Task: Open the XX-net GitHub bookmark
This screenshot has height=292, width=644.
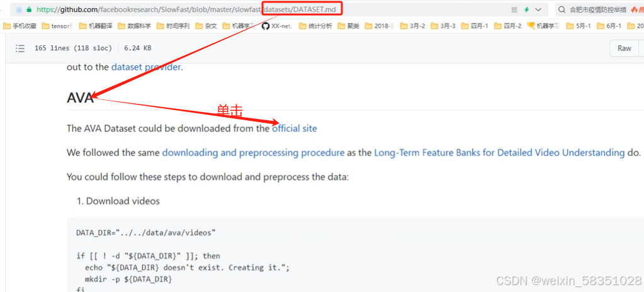Action: (276, 26)
